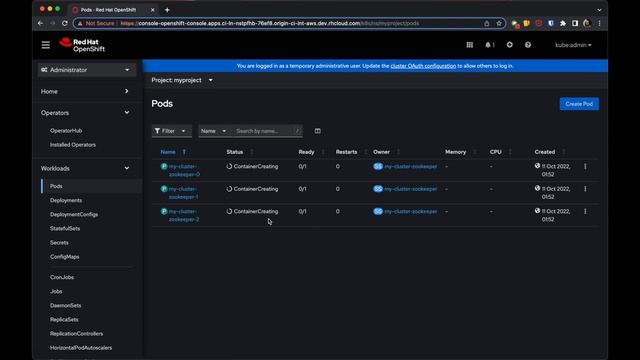The width and height of the screenshot is (640, 360).
Task: Click the manage columns icon
Action: click(x=318, y=131)
